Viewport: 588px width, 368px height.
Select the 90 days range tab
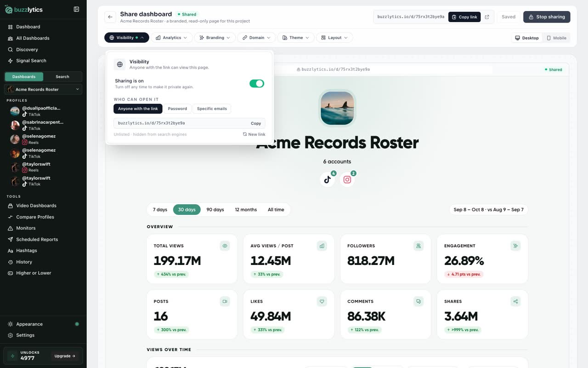point(215,210)
